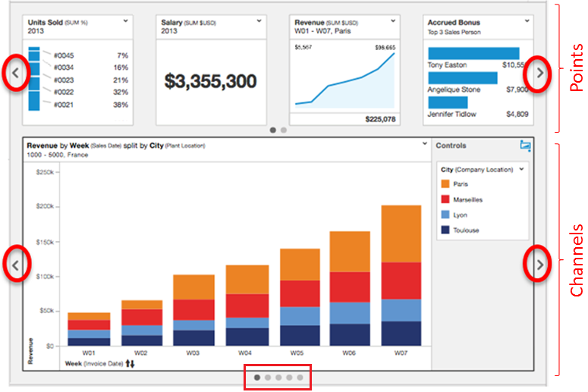The height and width of the screenshot is (392, 588).
Task: Select the first channel page dot
Action: pyautogui.click(x=257, y=377)
